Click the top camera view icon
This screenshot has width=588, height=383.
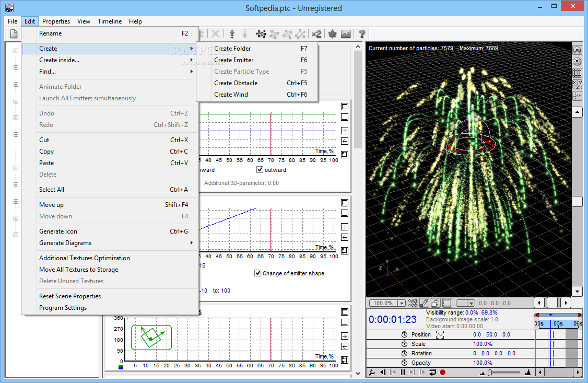click(x=578, y=50)
